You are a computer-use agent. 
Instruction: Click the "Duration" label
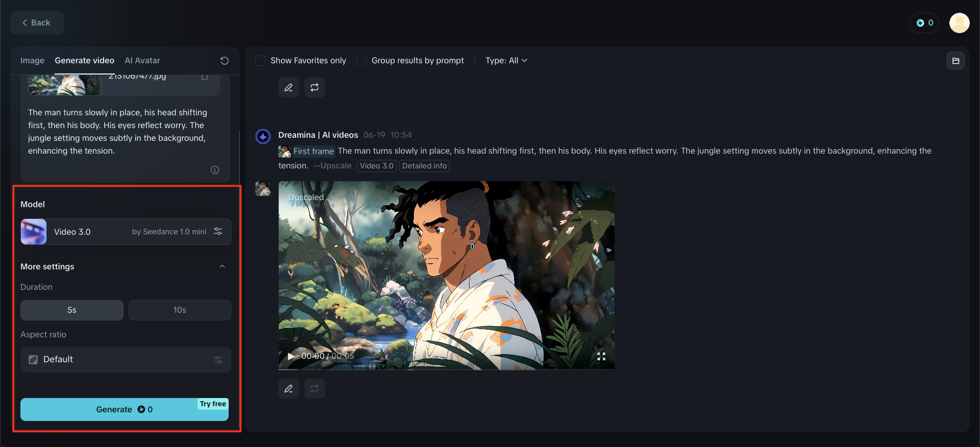[36, 287]
